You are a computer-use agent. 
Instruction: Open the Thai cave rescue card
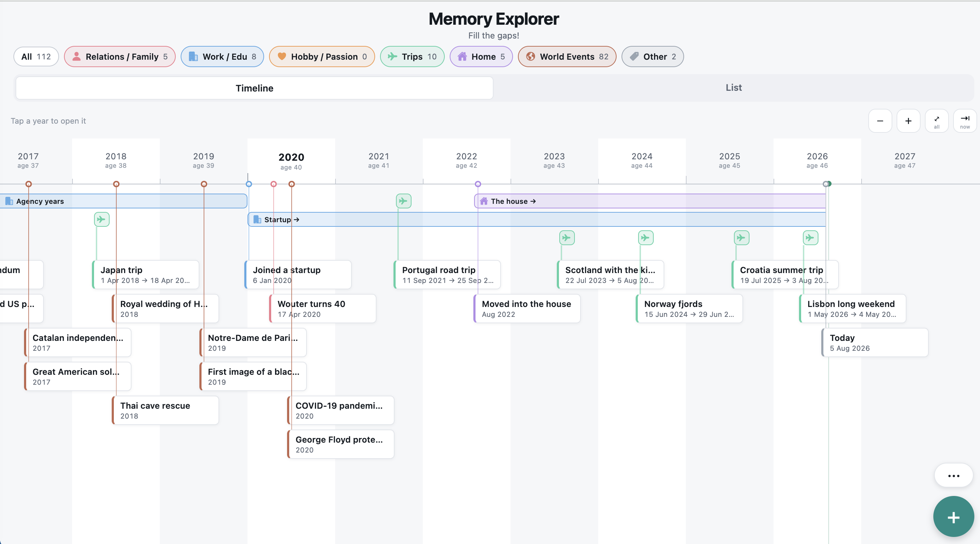pos(165,410)
